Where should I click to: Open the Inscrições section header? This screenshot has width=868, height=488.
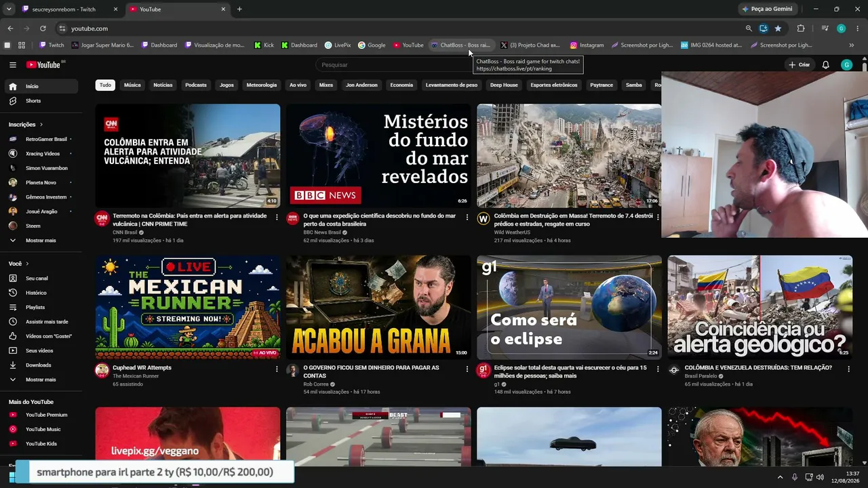tap(26, 125)
